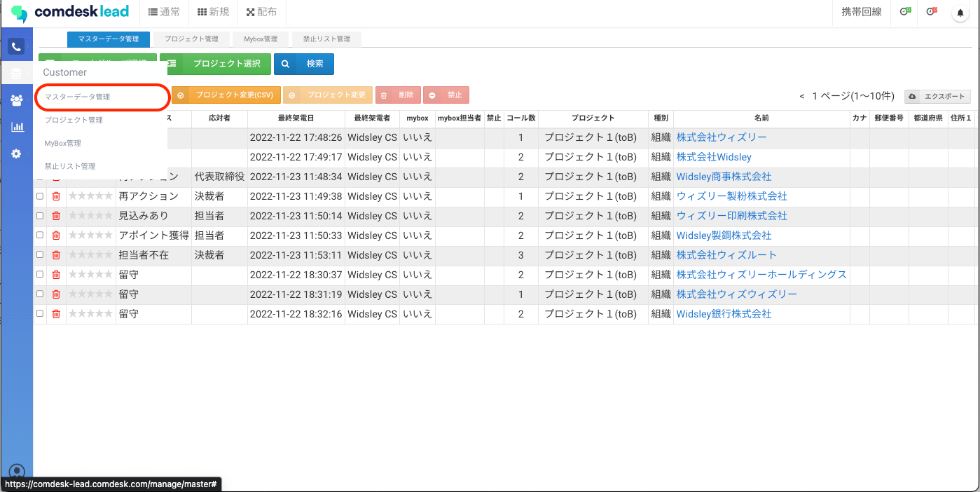980x492 pixels.
Task: Click star rating in 担当者不在 row
Action: 90,255
